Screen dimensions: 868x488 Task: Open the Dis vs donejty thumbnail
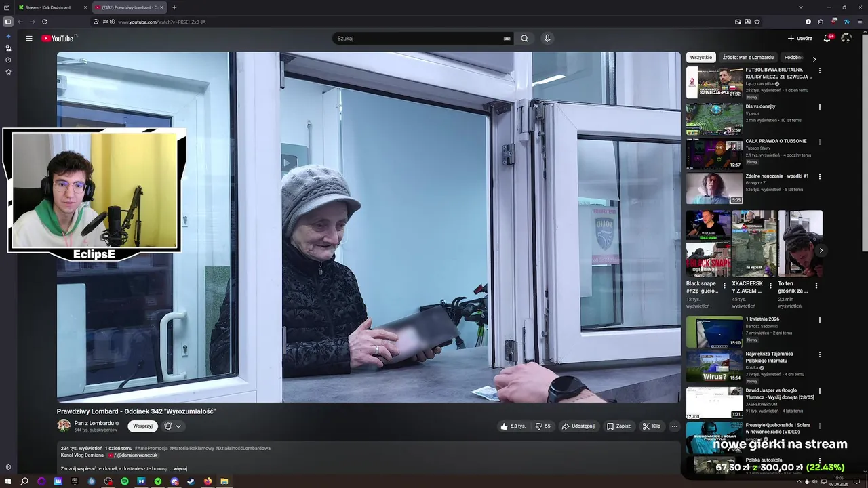click(x=714, y=119)
